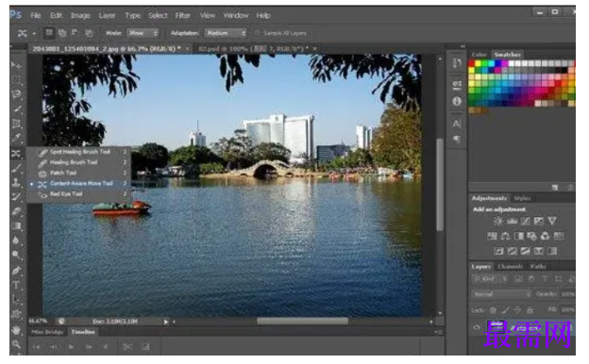Choose Subtract from Selection mode
Image resolution: width=589 pixels, height=364 pixels.
75,33
